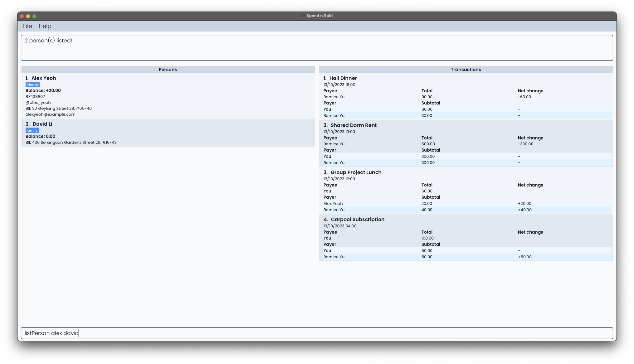Click email alexyeoh@example.com
This screenshot has height=364, width=634.
(x=50, y=114)
